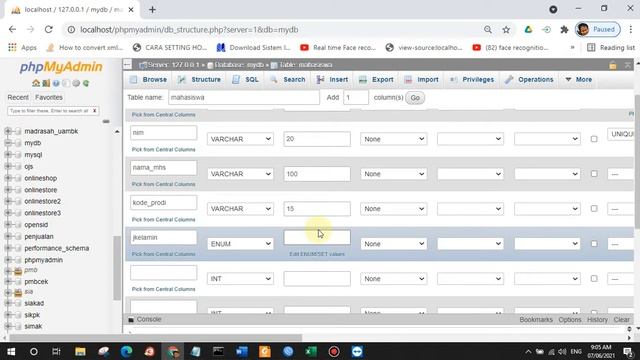Open the Insert tab
Image resolution: width=640 pixels, height=360 pixels.
tap(332, 79)
